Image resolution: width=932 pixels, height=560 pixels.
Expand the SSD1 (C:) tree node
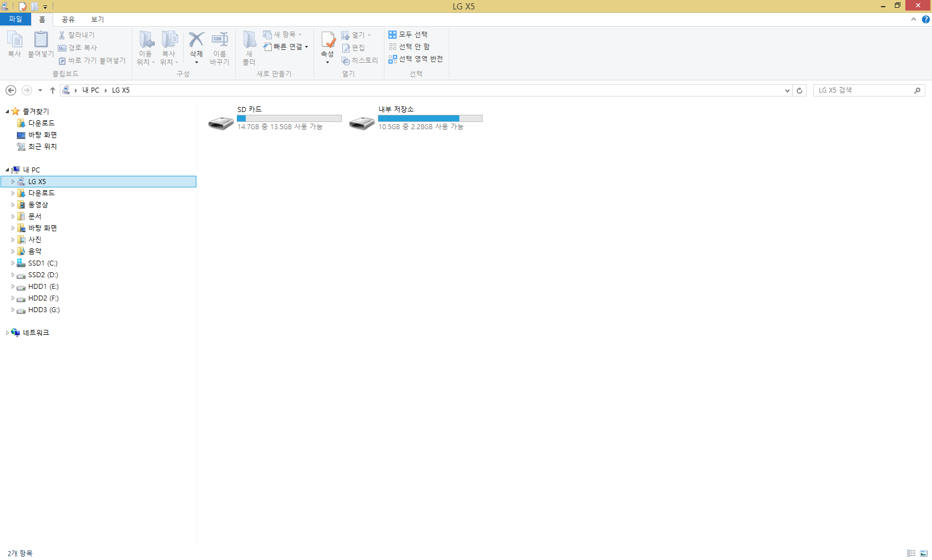tap(13, 263)
